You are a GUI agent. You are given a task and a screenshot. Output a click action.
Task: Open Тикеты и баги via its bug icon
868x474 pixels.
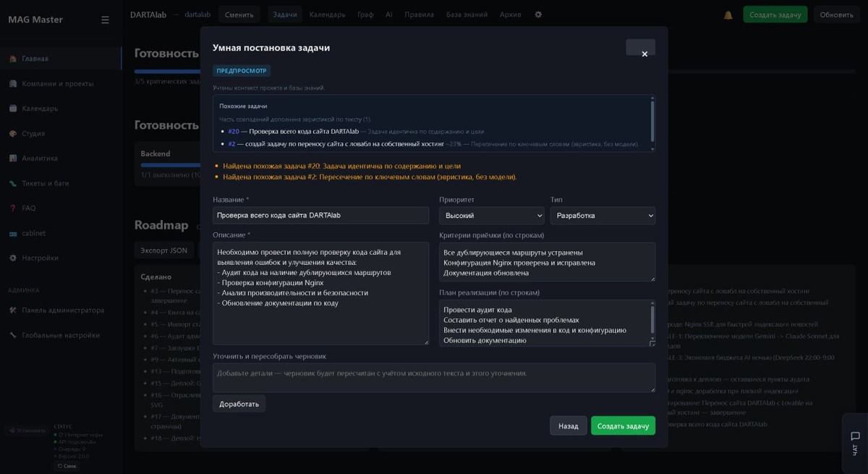pyautogui.click(x=13, y=184)
